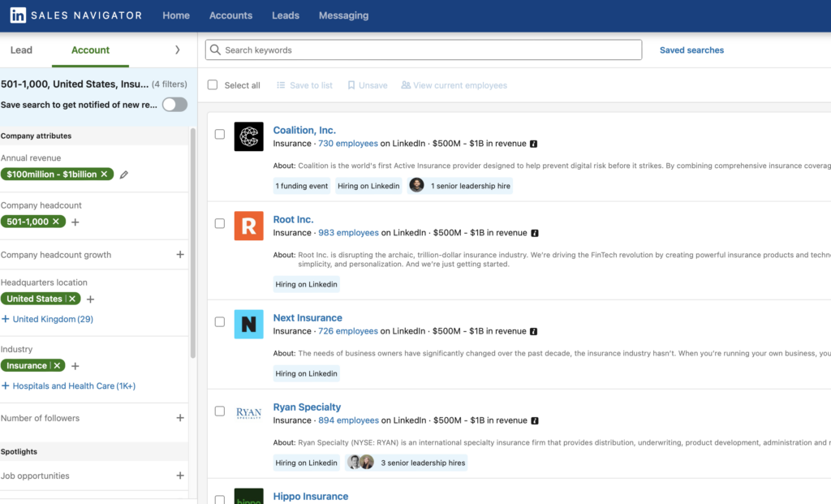This screenshot has height=504, width=831.
Task: Expand the Number of followers filter
Action: pos(180,418)
